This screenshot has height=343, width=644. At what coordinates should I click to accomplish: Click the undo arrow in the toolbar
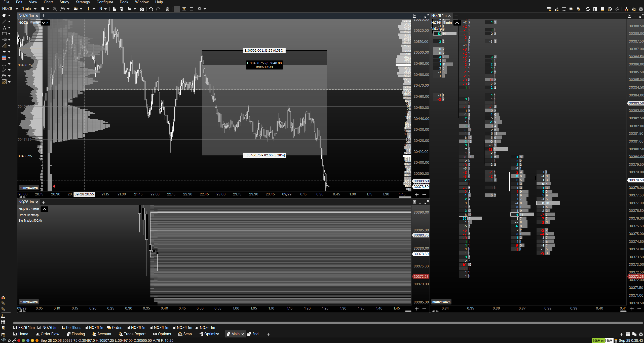tap(151, 9)
